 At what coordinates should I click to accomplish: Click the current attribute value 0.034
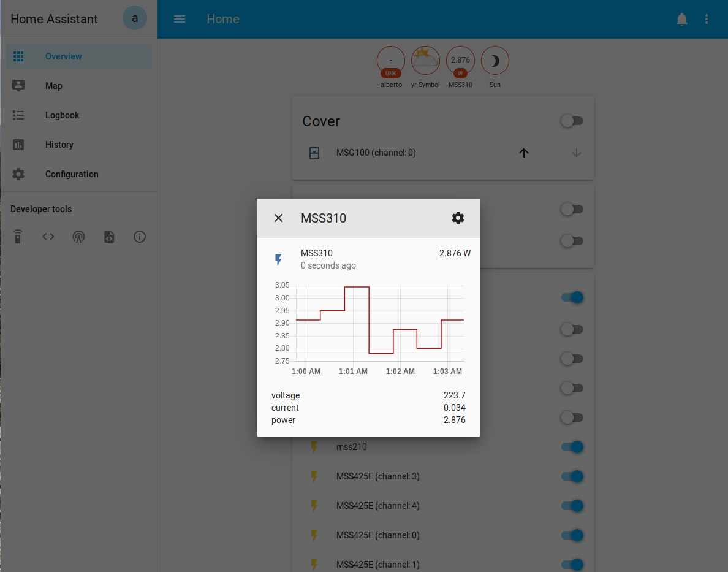[454, 408]
